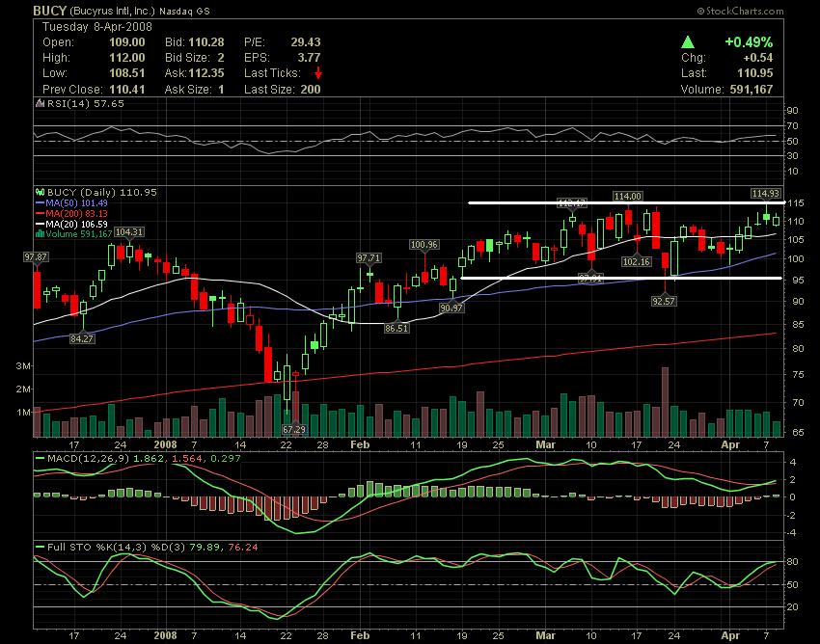Click the Low value 108.51
Viewport: 820px width, 644px height.
(x=127, y=73)
